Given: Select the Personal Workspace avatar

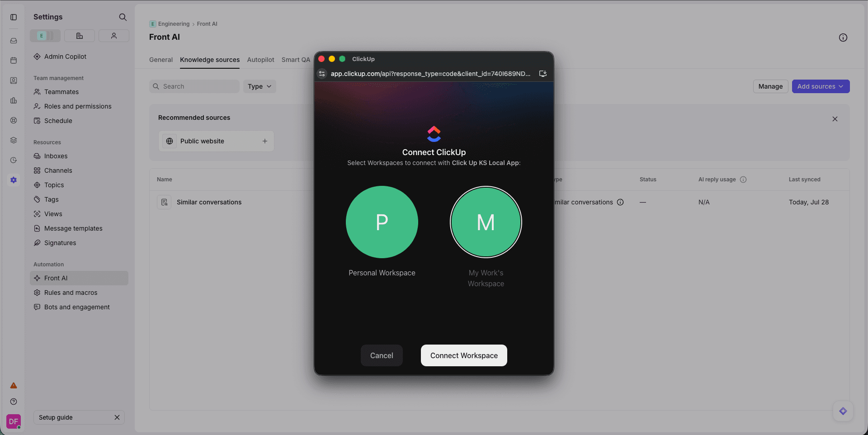Looking at the screenshot, I should pyautogui.click(x=382, y=222).
